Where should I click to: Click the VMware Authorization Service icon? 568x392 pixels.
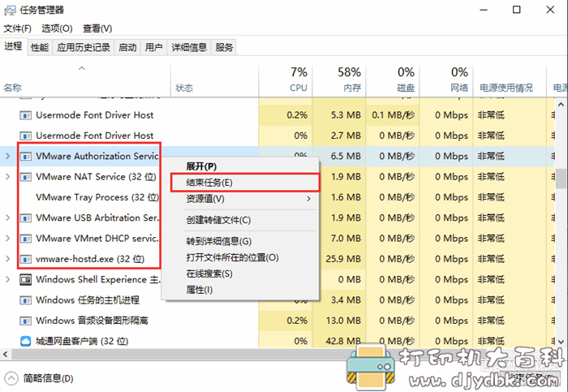pos(25,157)
